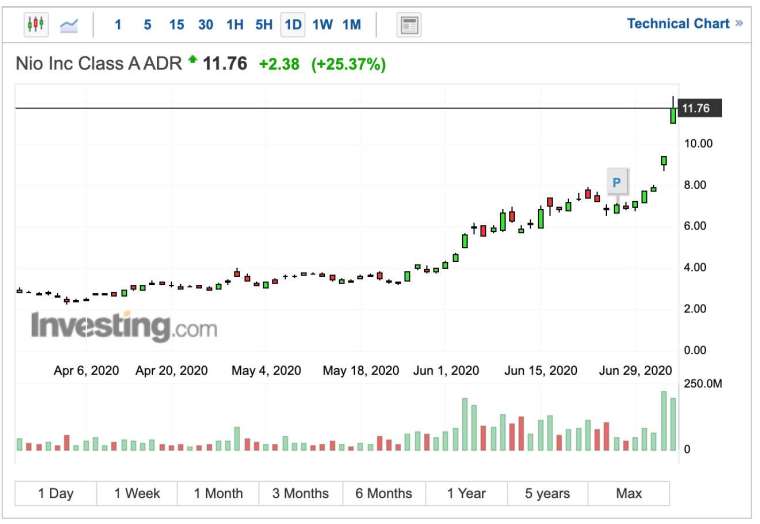Screen dimensions: 760x524
Task: Click the +2.38 price change value
Action: pos(279,64)
